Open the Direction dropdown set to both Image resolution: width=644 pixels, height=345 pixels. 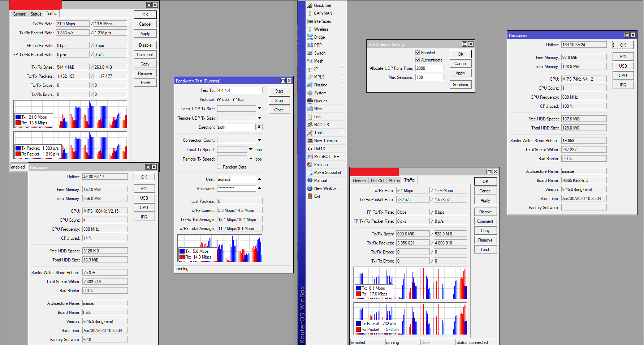(x=259, y=127)
